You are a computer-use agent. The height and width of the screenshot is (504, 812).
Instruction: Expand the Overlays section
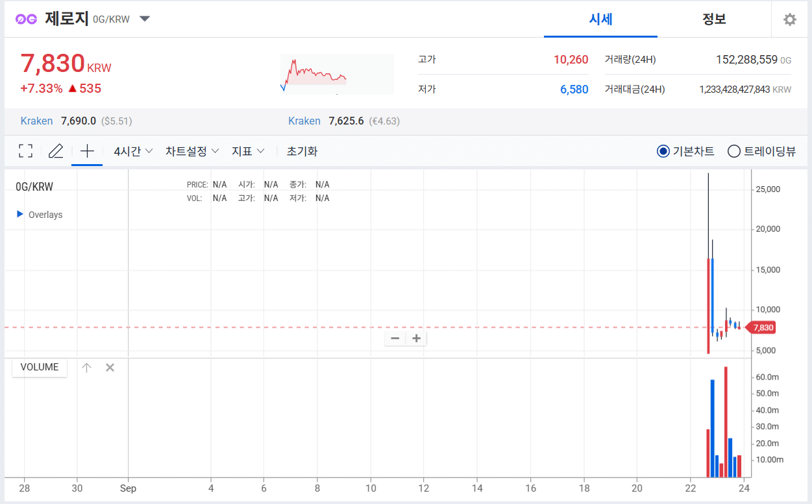tap(20, 214)
